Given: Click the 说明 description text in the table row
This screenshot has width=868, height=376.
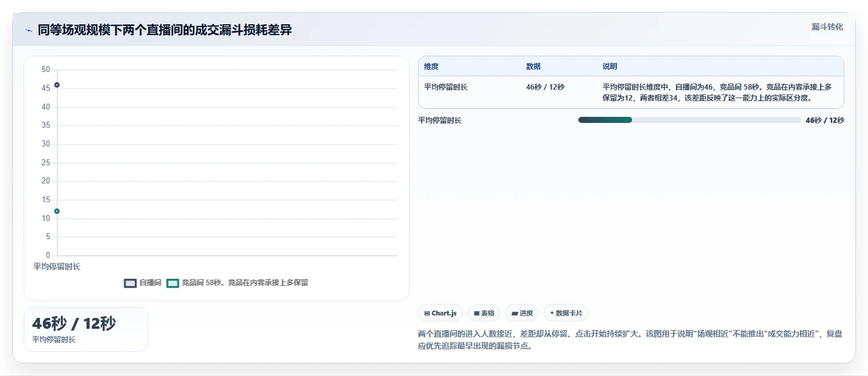Looking at the screenshot, I should click(x=717, y=92).
